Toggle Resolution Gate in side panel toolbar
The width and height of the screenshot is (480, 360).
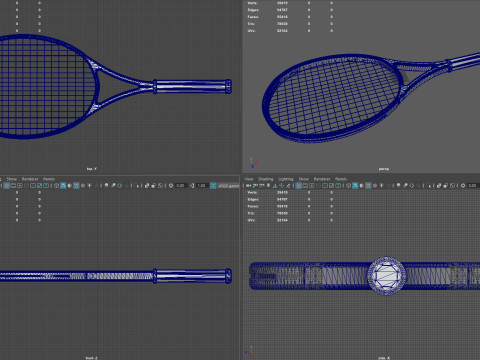tap(312, 186)
